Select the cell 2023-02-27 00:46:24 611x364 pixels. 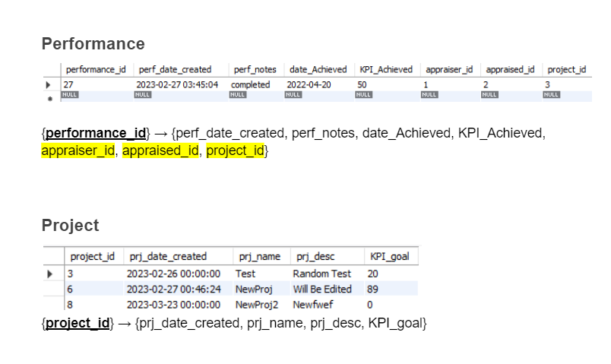click(178, 290)
